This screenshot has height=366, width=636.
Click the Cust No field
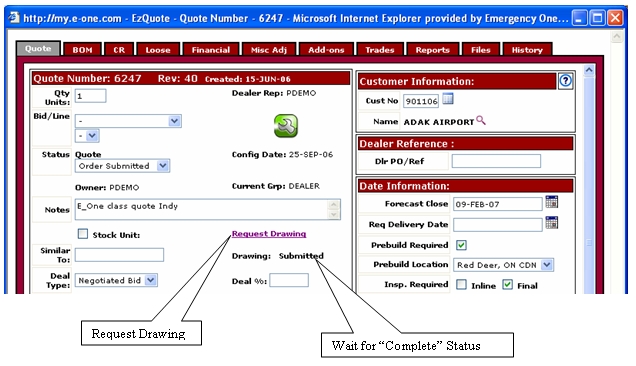(x=421, y=101)
